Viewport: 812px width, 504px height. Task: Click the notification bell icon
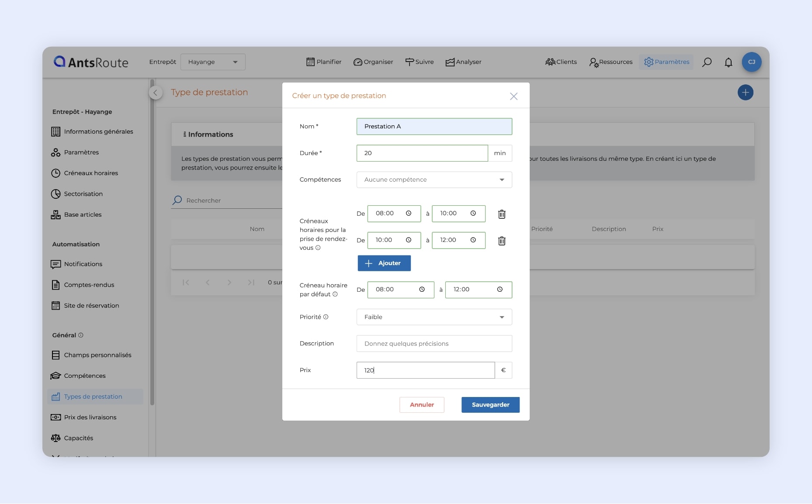click(x=728, y=62)
